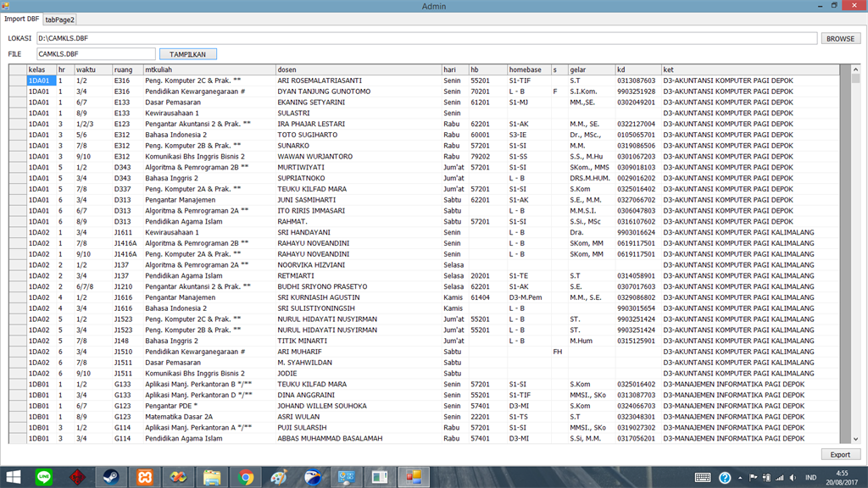
Task: Sort by the hr column header
Action: tap(65, 69)
